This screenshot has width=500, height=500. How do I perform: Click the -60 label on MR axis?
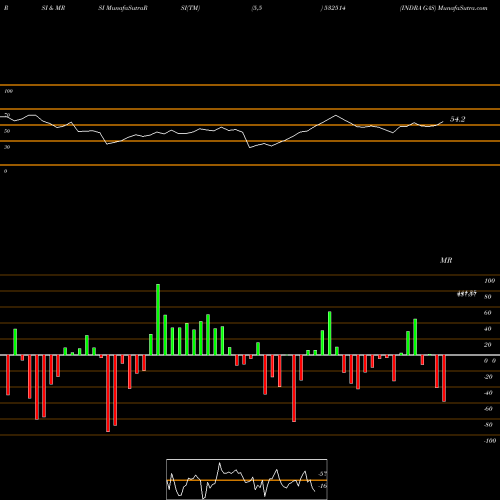(488, 409)
